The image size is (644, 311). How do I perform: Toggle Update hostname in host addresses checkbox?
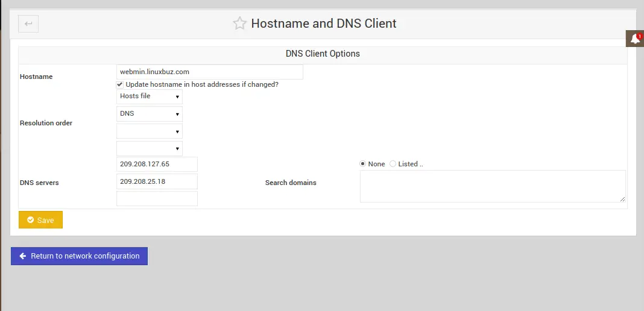click(119, 84)
